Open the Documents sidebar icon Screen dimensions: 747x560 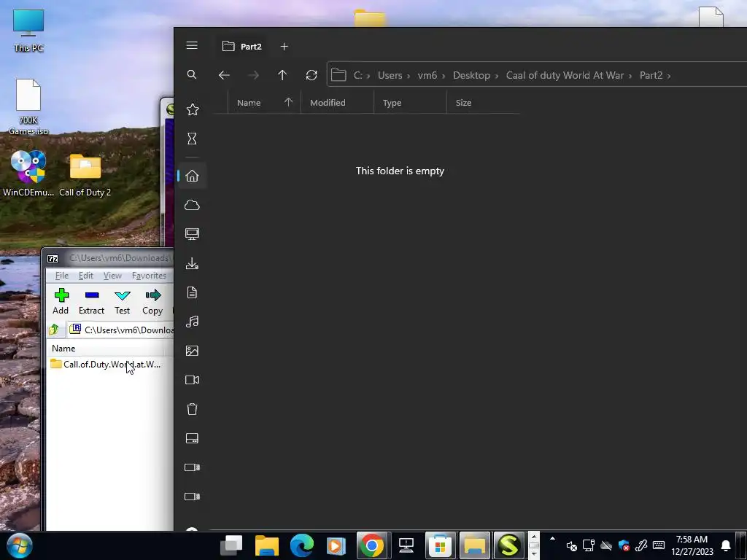pyautogui.click(x=192, y=292)
